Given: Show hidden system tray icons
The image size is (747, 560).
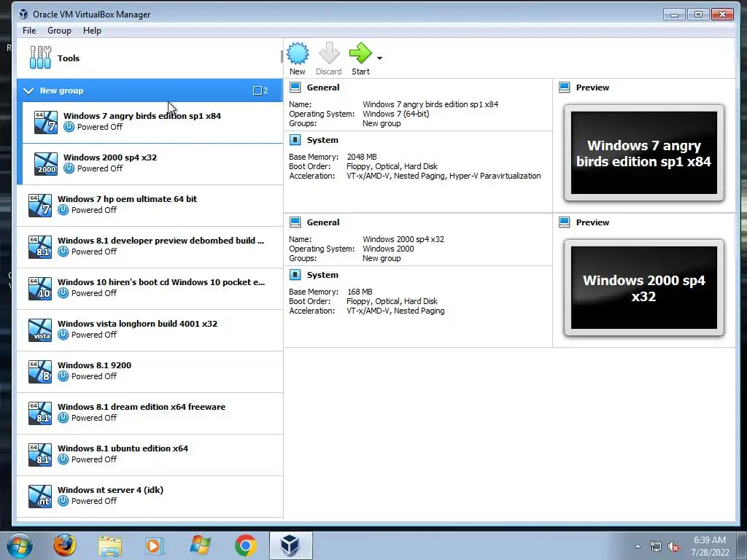Looking at the screenshot, I should [x=638, y=546].
